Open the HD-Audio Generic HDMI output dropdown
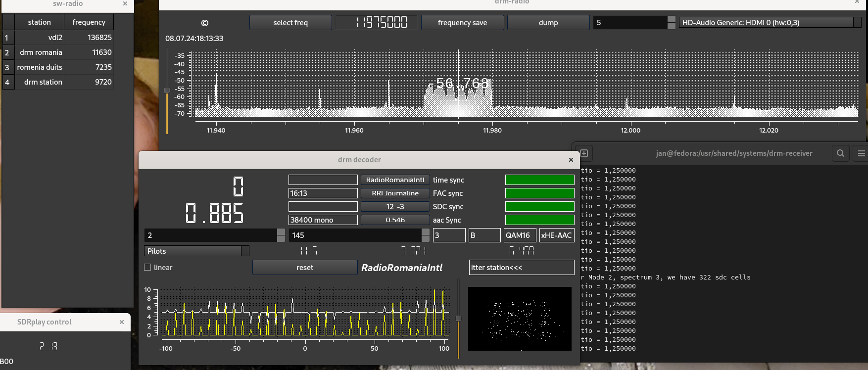This screenshot has height=370, width=868. [770, 23]
